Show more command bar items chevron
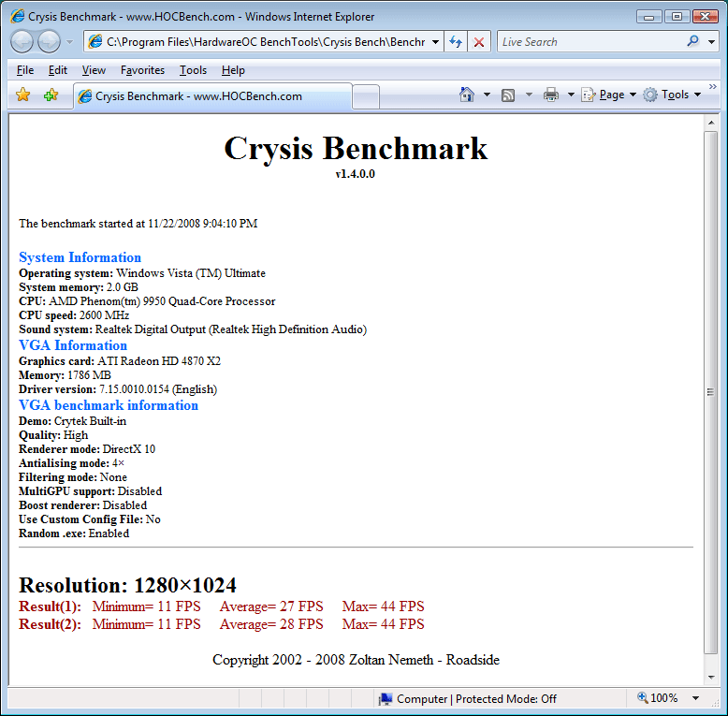Viewport: 728px width, 716px height. 713,87
